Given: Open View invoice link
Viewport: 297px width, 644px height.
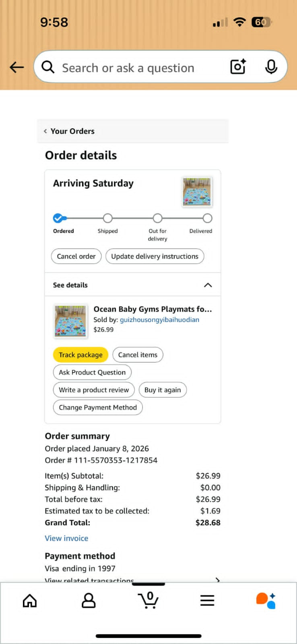Looking at the screenshot, I should tap(66, 538).
